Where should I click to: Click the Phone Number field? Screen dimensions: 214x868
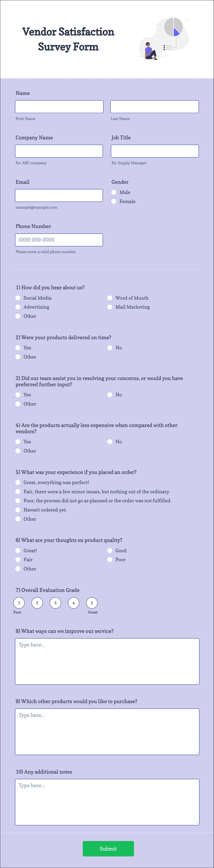(59, 240)
